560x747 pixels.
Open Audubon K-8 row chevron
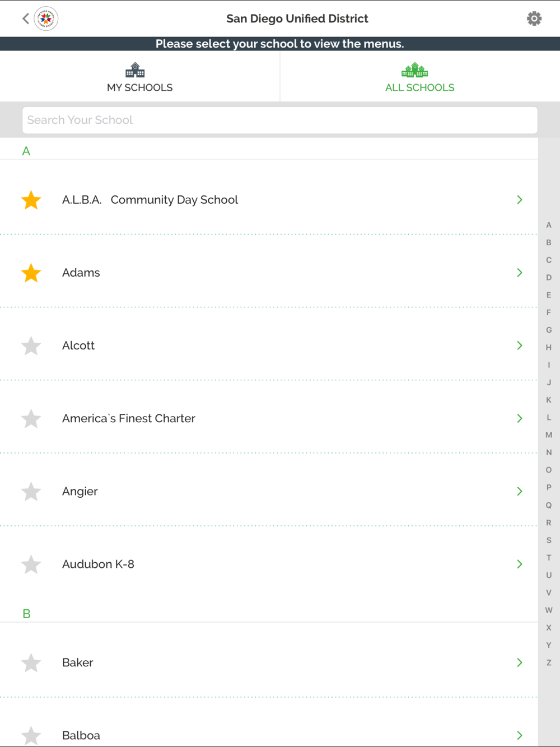click(520, 564)
